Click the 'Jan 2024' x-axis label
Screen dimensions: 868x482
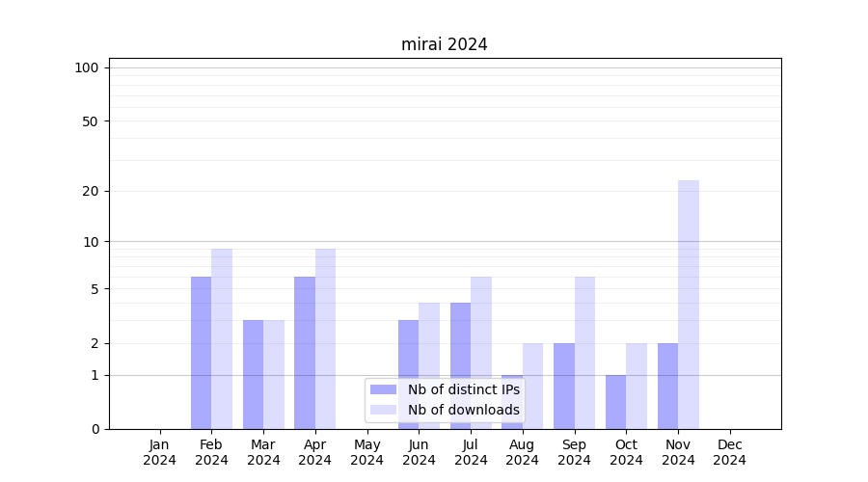click(x=160, y=452)
